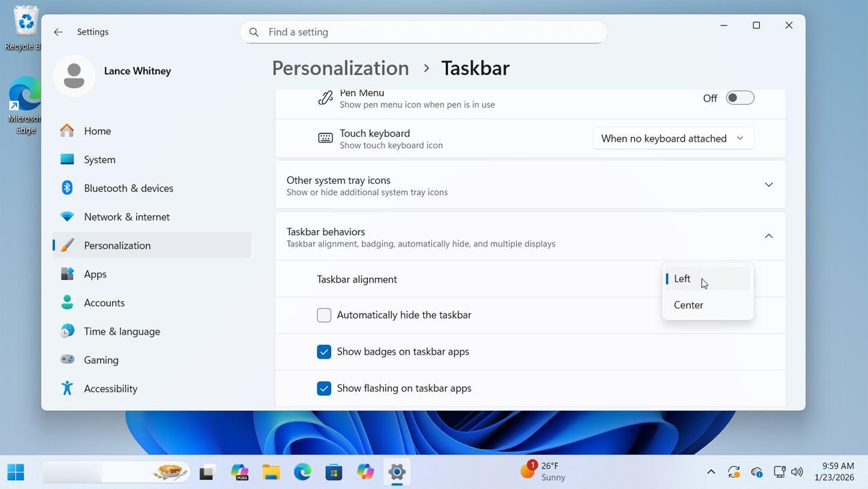Click the OneDrive cloud icon in system tray
This screenshot has width=868, height=489.
coord(756,472)
